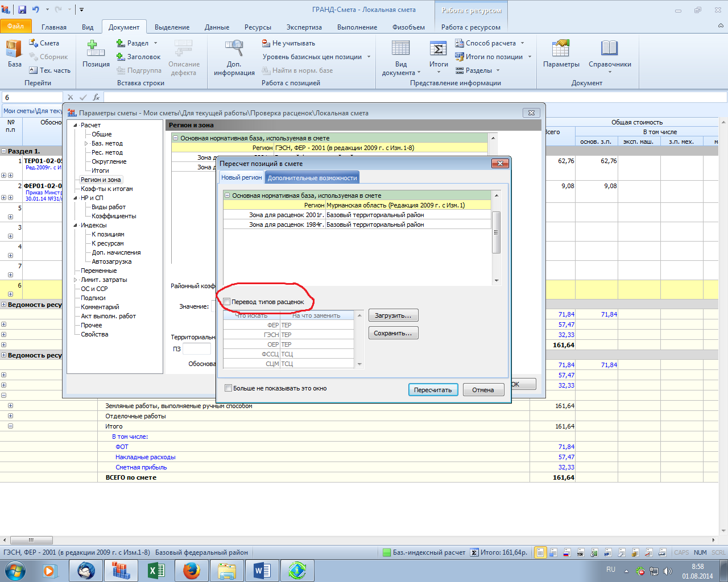Screen dimensions: 728x582
Task: Click the Позиция insert icon in ribbon
Action: pos(96,49)
